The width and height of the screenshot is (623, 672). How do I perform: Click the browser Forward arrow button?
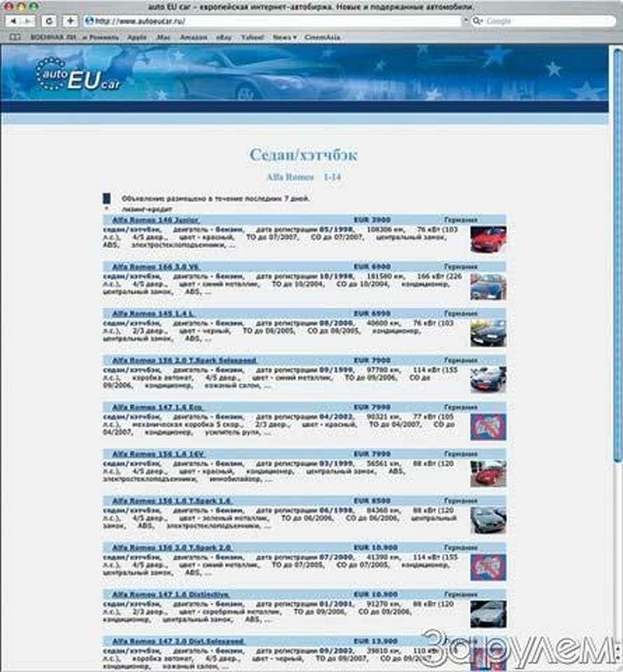28,21
